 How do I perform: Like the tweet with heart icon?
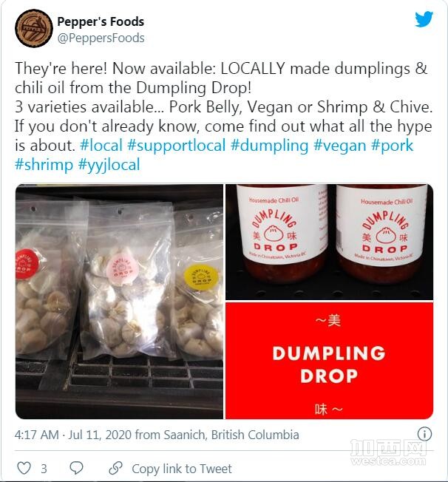(24, 468)
